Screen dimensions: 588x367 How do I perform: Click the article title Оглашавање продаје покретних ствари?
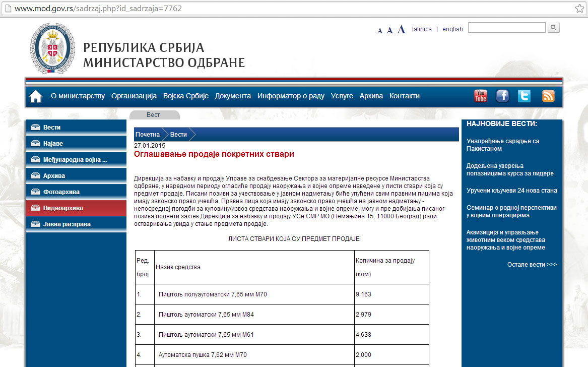214,154
